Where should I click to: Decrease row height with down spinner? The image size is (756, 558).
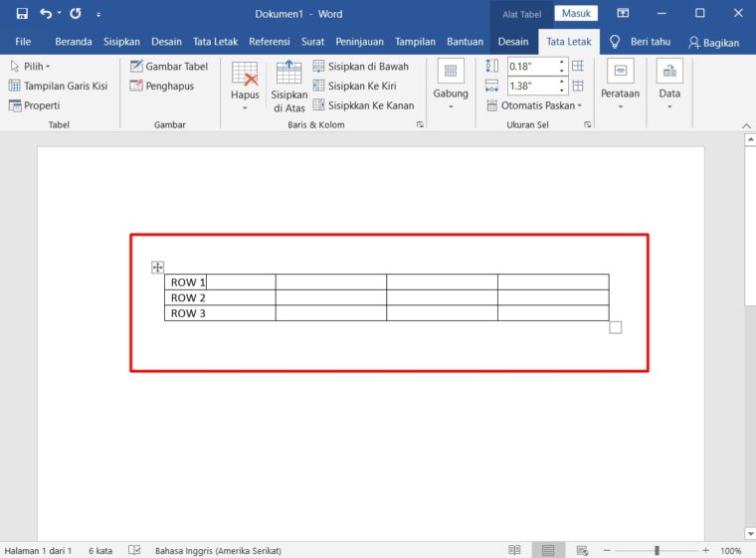[562, 71]
